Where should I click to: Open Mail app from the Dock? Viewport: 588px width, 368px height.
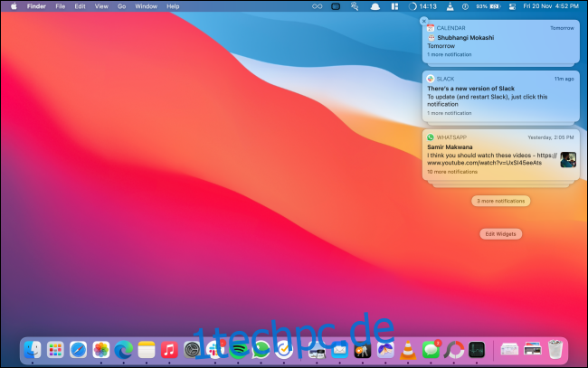(340, 350)
